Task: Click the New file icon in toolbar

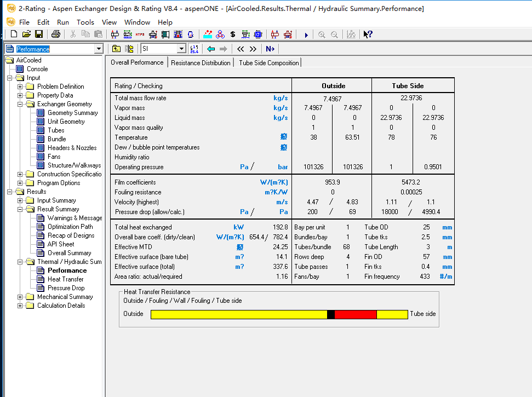Action: (x=14, y=34)
